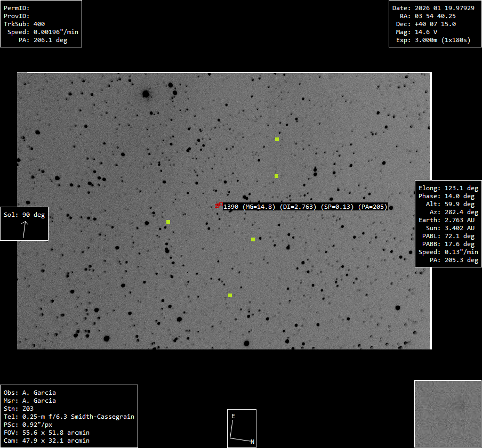Click the second-highest yellow-green reference marker

coord(276,176)
